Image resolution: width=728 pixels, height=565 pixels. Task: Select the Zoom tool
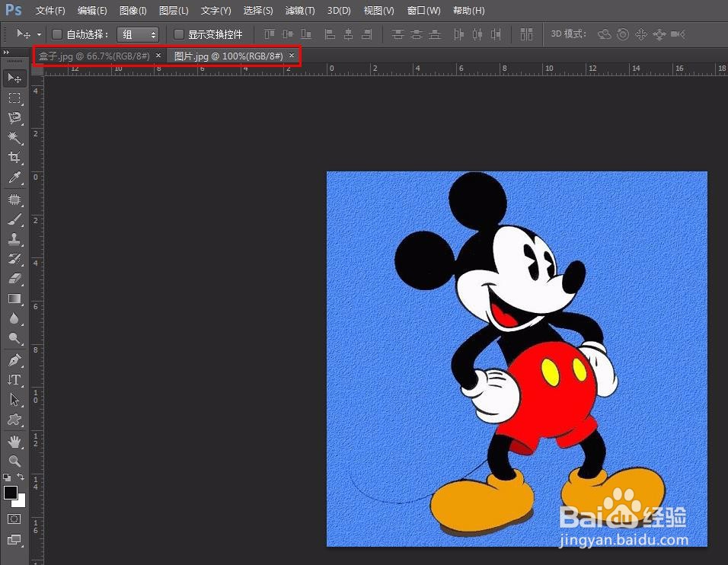(14, 461)
